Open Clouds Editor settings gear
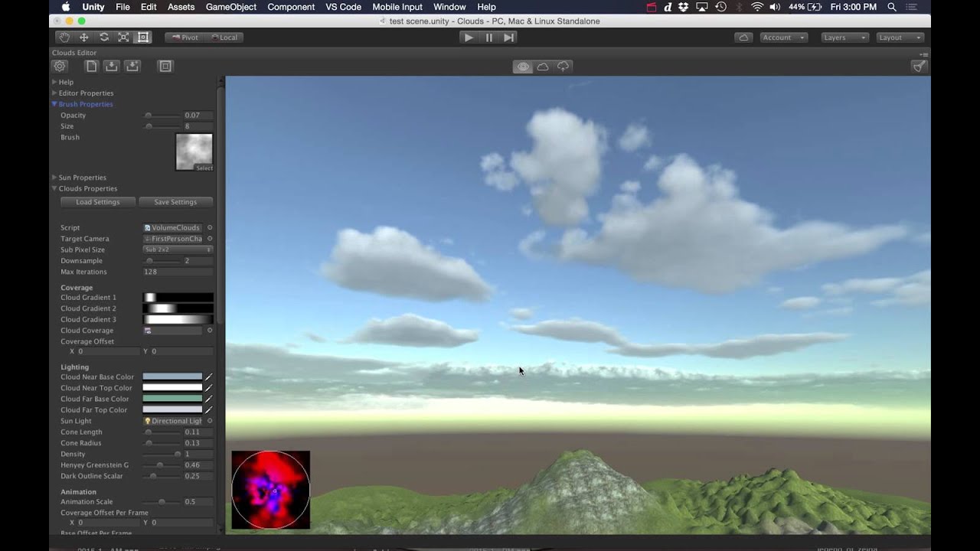This screenshot has width=980, height=551. 60,67
